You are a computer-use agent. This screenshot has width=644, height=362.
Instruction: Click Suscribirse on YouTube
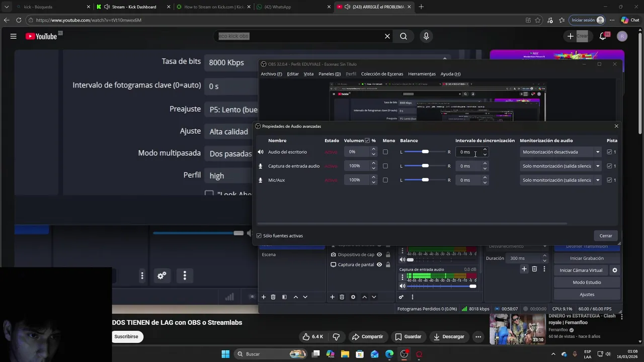[x=126, y=336]
